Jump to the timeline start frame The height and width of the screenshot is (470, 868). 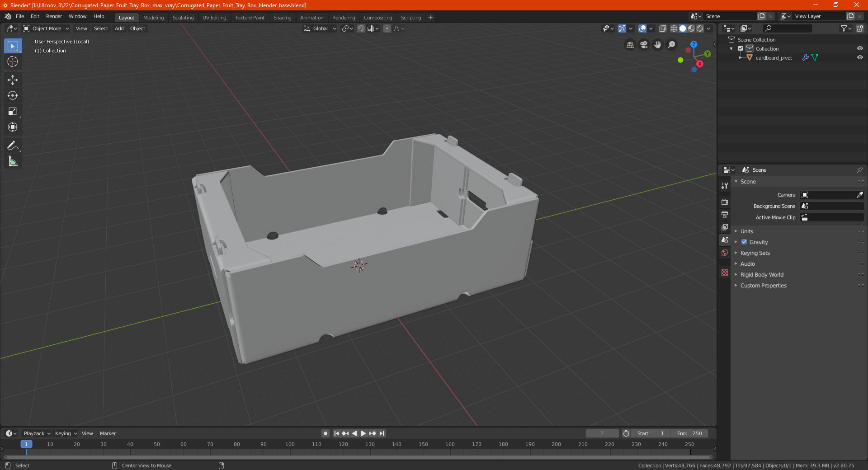pyautogui.click(x=336, y=433)
